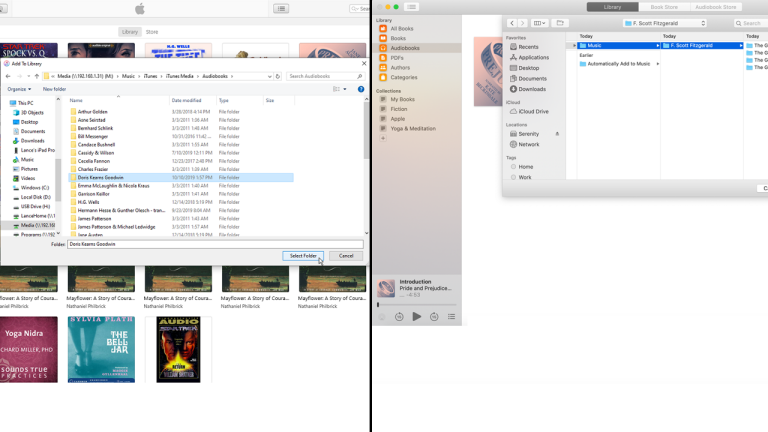
Task: Click the sidebar toggle icon in Books app
Action: click(x=411, y=7)
